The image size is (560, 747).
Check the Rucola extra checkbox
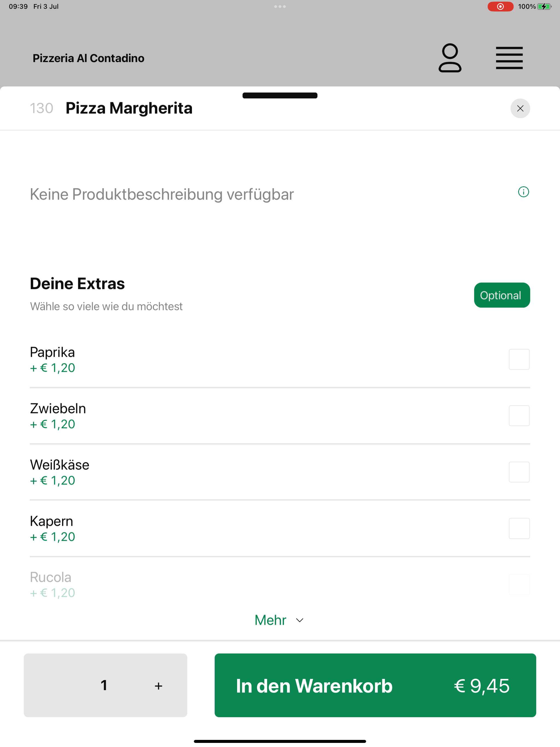click(519, 585)
